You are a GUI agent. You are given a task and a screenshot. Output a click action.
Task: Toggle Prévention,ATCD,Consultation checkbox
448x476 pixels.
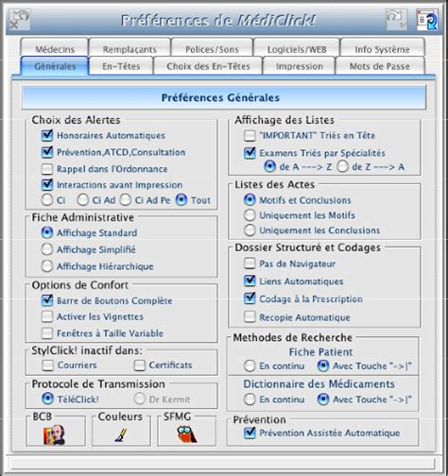tap(47, 152)
